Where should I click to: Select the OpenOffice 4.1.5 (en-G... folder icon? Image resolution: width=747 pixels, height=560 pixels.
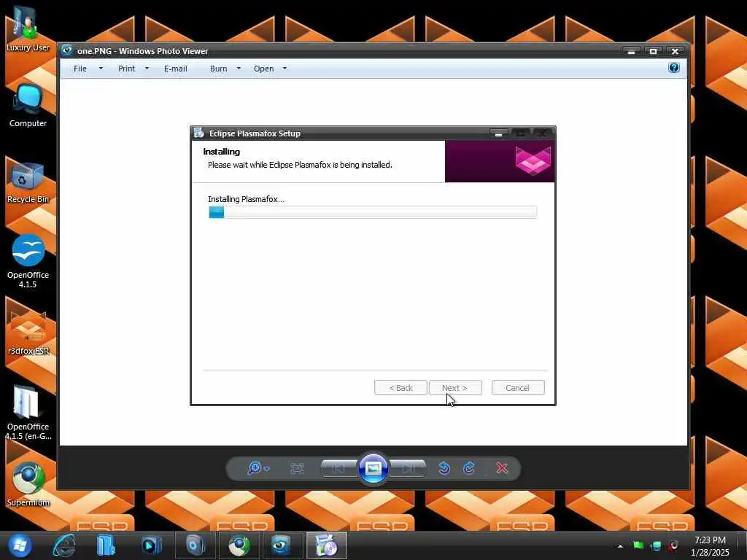pos(28,413)
